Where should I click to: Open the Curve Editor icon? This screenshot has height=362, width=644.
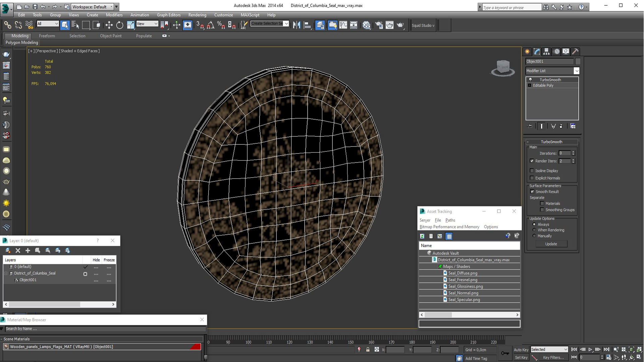pyautogui.click(x=343, y=25)
